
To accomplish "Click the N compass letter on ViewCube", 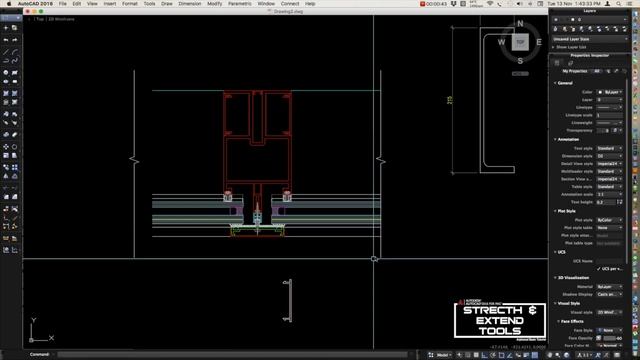I will coord(520,24).
